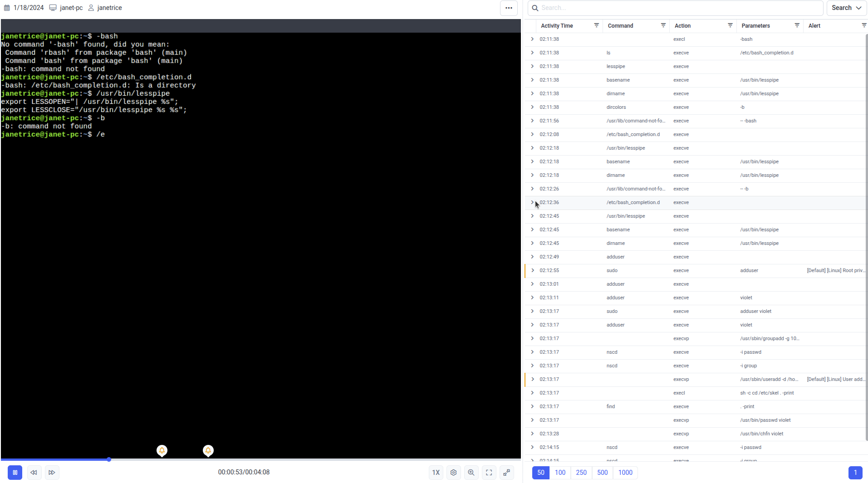The height and width of the screenshot is (483, 868).
Task: Select the groupadd parameters cell
Action: pyautogui.click(x=770, y=338)
